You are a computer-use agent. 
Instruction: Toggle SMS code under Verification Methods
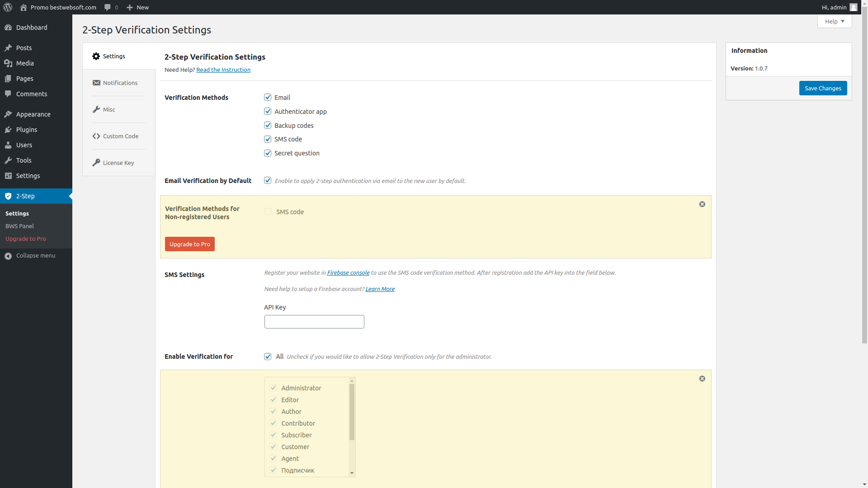[268, 139]
